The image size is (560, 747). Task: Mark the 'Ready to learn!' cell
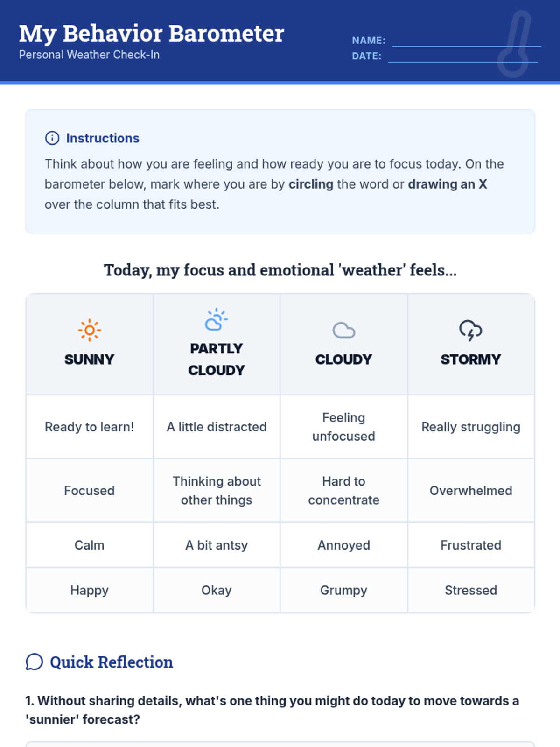[89, 427]
